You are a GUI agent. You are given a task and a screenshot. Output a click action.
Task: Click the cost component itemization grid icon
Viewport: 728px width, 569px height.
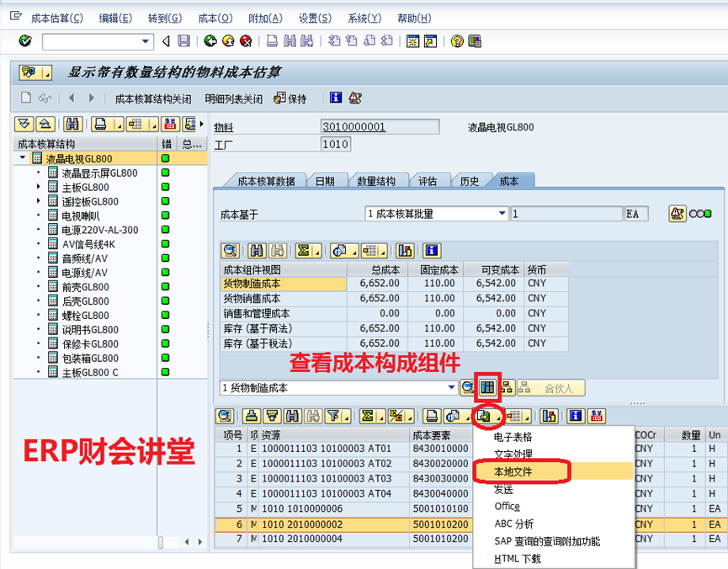[488, 388]
